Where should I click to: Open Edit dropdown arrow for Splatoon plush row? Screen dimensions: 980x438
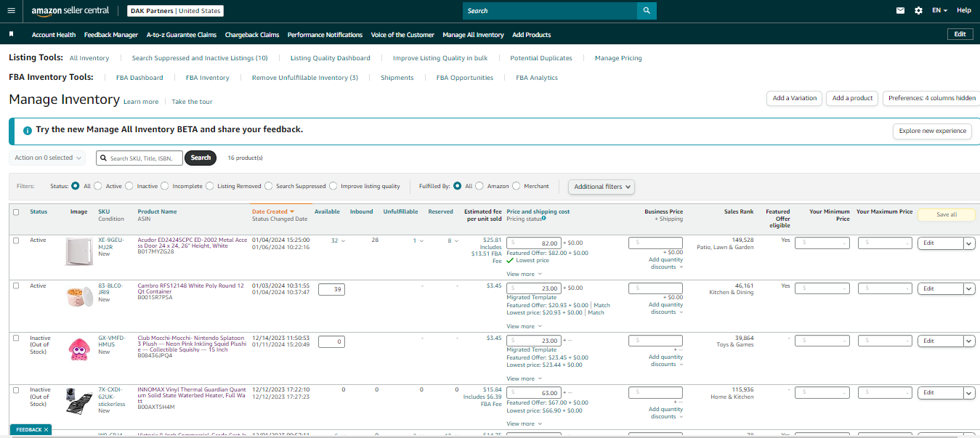(x=969, y=341)
